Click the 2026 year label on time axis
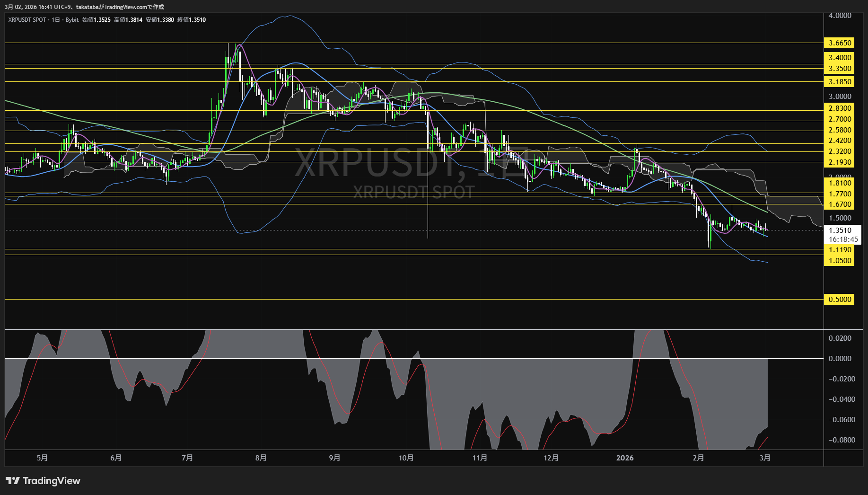This screenshot has width=868, height=495. 625,458
